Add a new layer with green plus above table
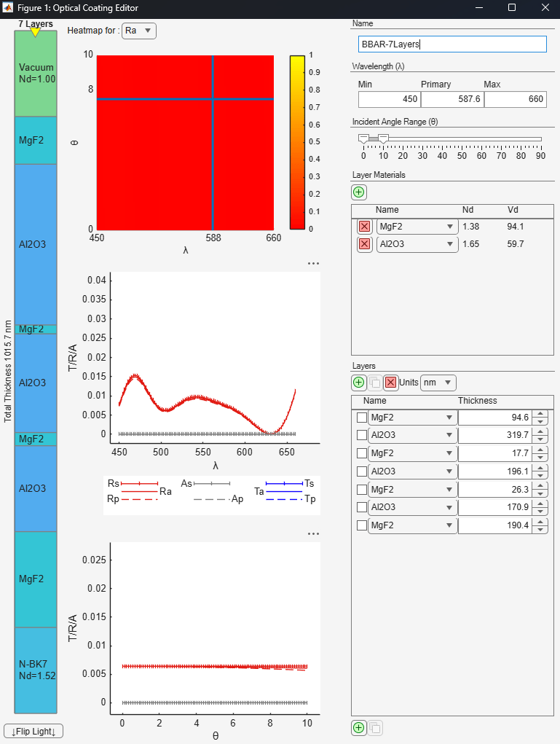The image size is (560, 744). 359,382
